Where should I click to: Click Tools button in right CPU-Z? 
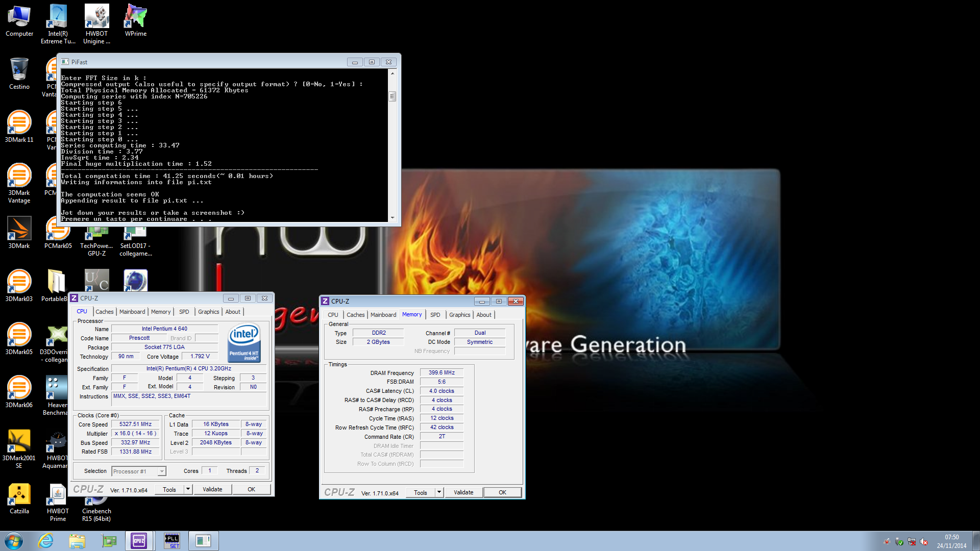[421, 492]
